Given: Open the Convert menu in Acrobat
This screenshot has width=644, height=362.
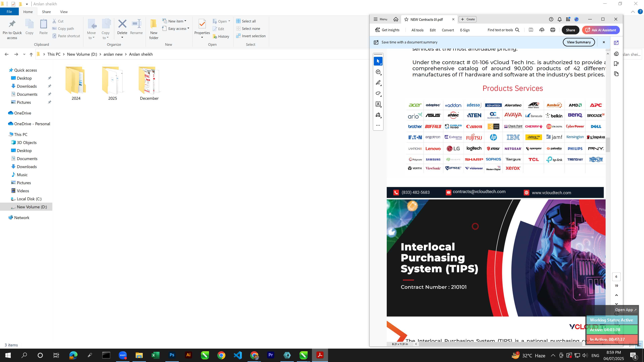Looking at the screenshot, I should (x=447, y=30).
